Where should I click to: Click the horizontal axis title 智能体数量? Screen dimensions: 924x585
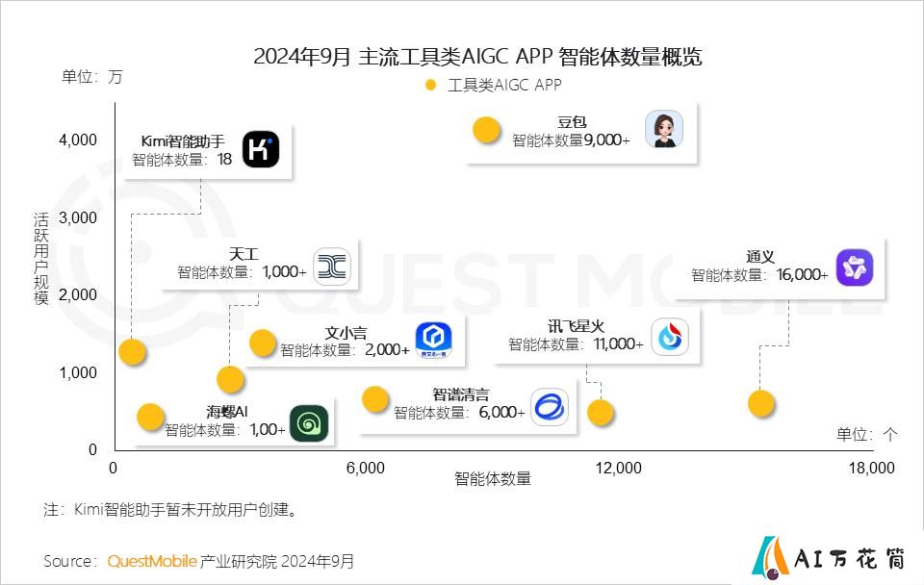[x=493, y=479]
